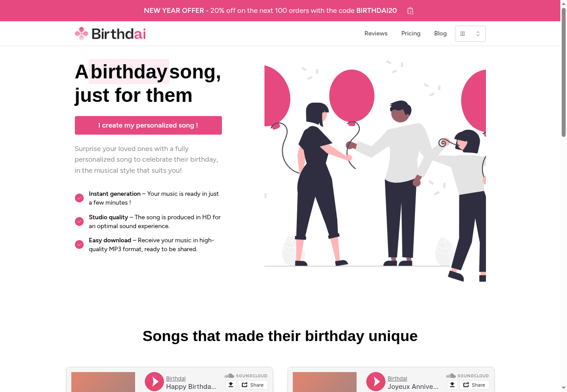
Task: Share the Happy Birthday song
Action: pos(252,384)
